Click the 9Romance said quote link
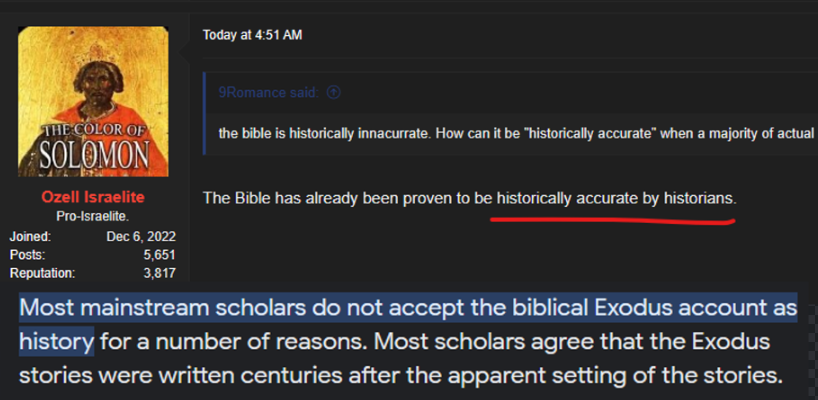 coord(268,93)
